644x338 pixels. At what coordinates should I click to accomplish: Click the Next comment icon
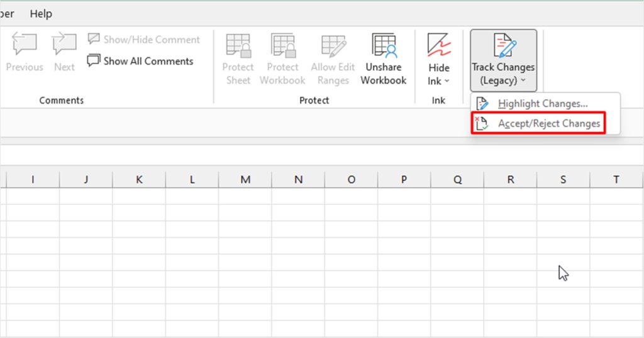[64, 44]
